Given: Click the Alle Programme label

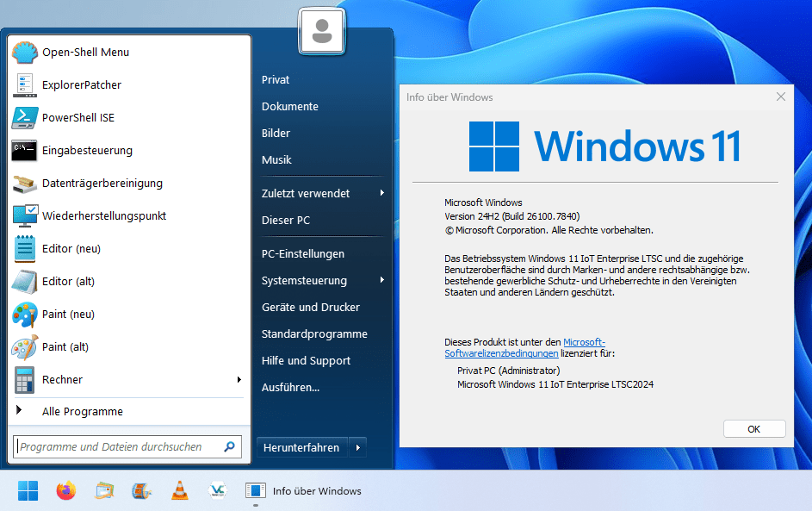Looking at the screenshot, I should (x=83, y=412).
